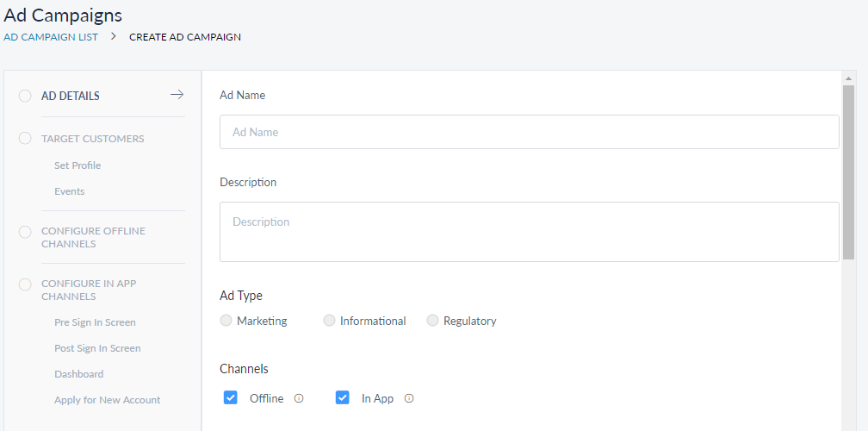
Task: Go to Apply for New Account
Action: coord(107,400)
